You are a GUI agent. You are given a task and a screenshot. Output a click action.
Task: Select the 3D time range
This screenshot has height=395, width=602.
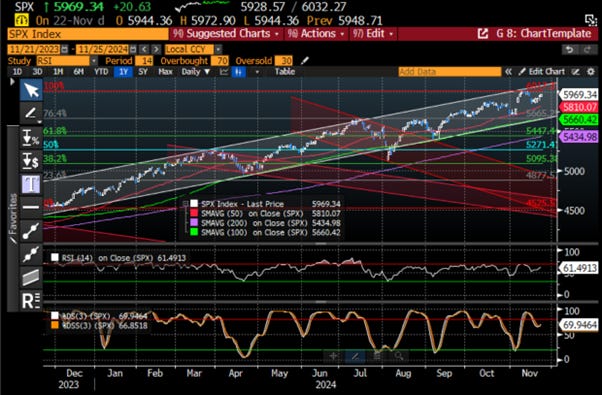click(37, 72)
